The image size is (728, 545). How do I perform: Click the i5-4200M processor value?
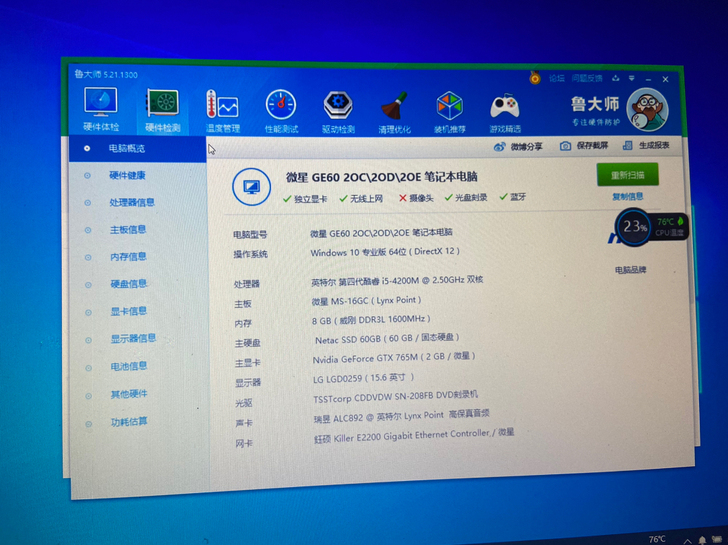[x=397, y=281]
